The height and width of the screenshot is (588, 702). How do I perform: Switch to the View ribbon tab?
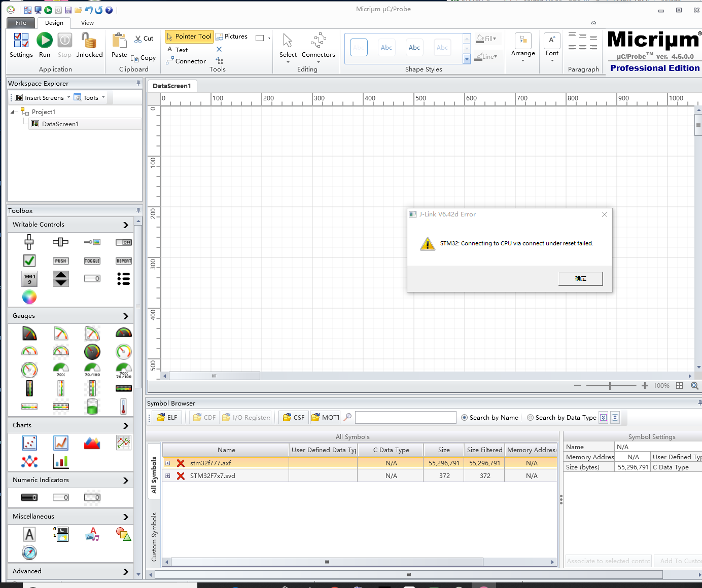87,23
